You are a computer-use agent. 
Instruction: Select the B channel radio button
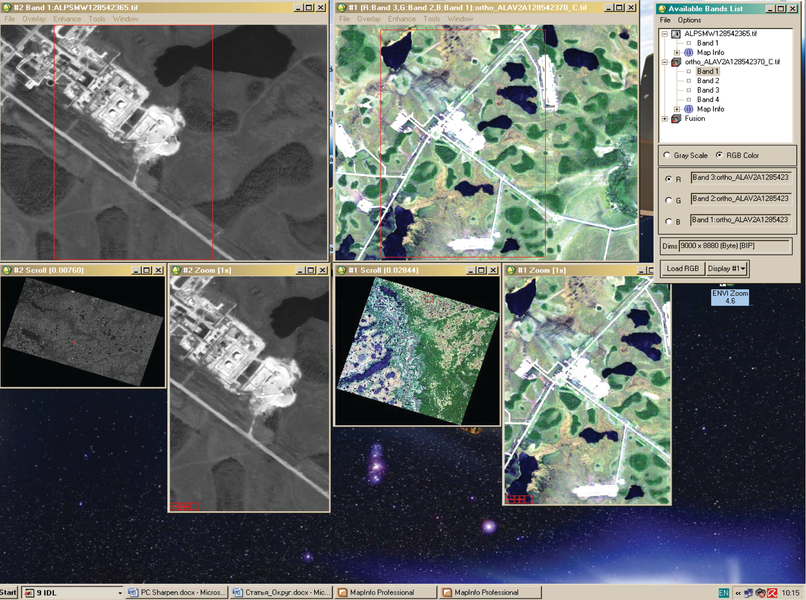tap(667, 221)
